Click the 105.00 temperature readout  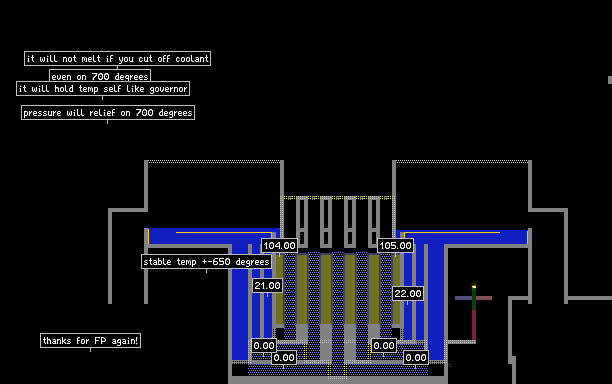click(395, 246)
